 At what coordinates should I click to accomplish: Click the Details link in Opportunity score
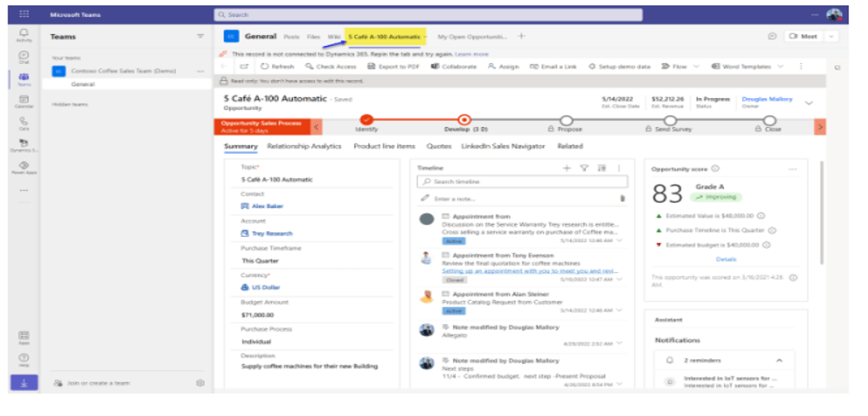pyautogui.click(x=726, y=259)
